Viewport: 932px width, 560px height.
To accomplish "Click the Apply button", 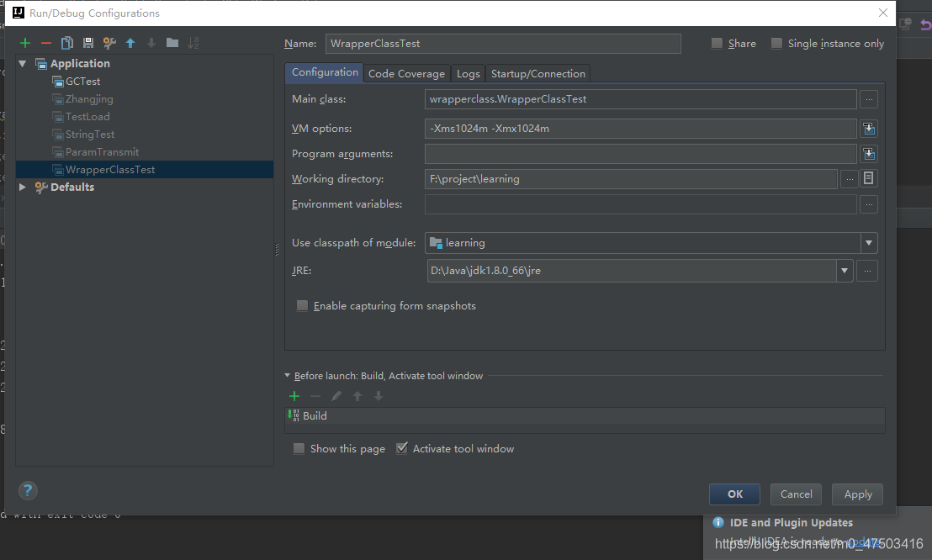I will click(x=858, y=494).
